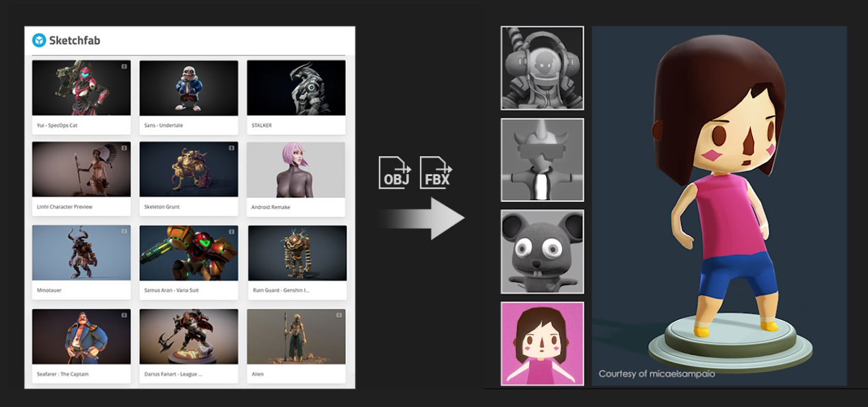Click the FBX export file icon
868x407 pixels.
436,172
